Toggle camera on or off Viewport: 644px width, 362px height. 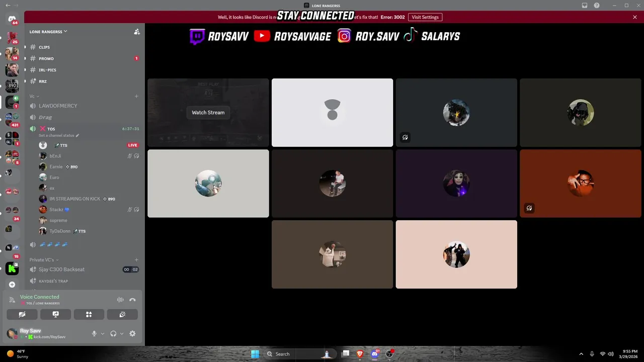(x=22, y=314)
